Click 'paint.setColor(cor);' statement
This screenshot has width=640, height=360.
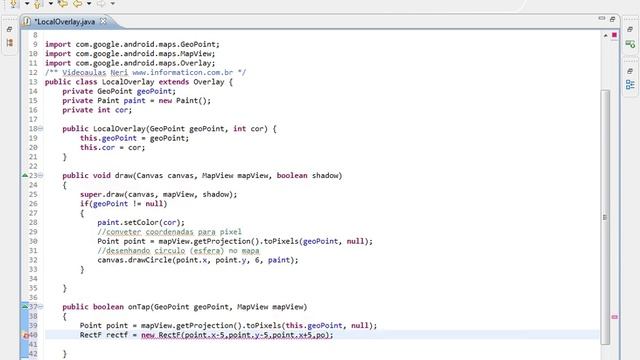tap(141, 222)
